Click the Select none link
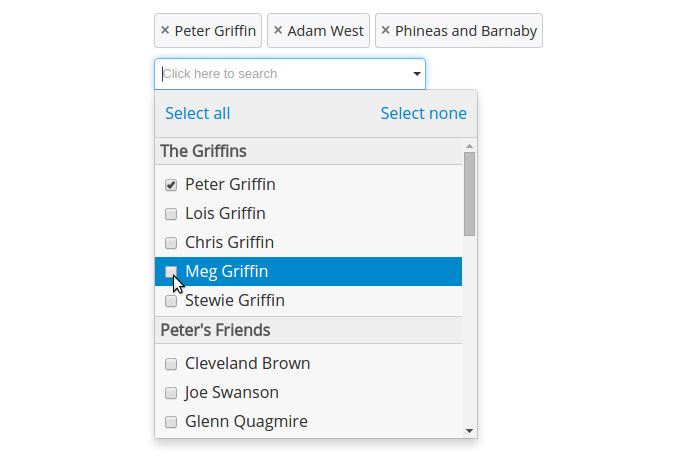This screenshot has height=458, width=700. pos(423,113)
